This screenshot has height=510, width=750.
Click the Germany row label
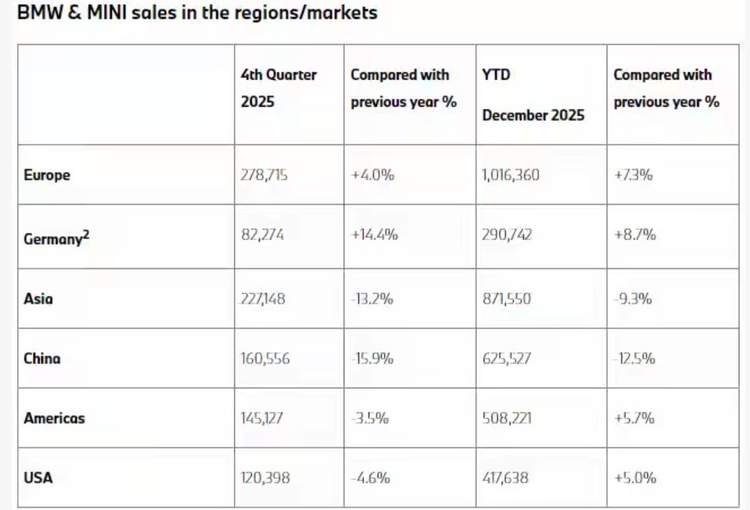[53, 236]
